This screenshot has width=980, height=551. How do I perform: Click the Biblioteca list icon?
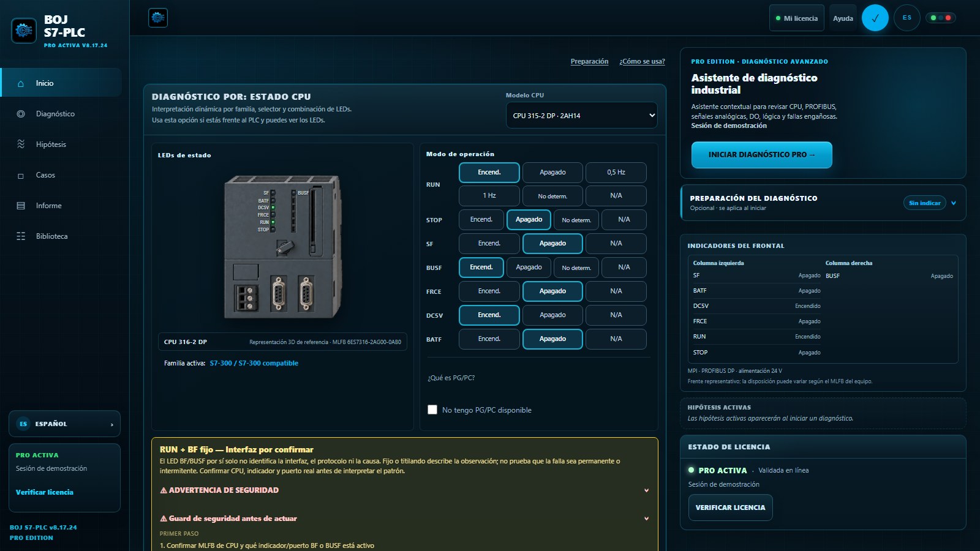(x=21, y=236)
